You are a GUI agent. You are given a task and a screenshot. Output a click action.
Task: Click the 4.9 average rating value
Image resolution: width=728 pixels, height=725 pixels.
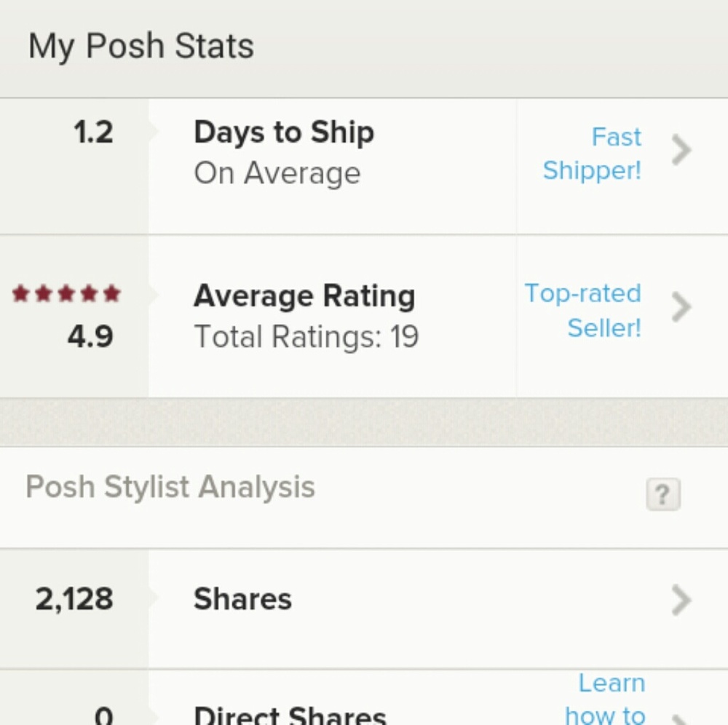90,336
